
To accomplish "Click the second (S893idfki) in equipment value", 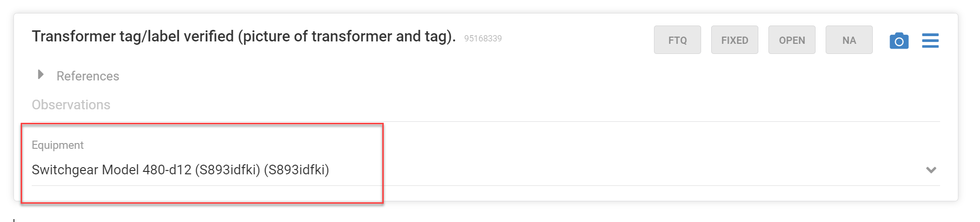I will click(x=297, y=170).
